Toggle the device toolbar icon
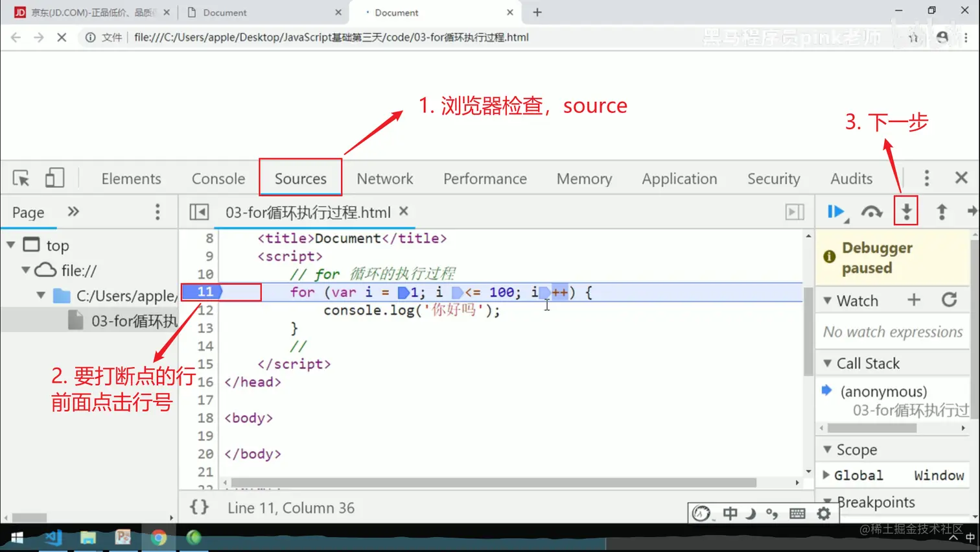The height and width of the screenshot is (552, 980). 54,178
